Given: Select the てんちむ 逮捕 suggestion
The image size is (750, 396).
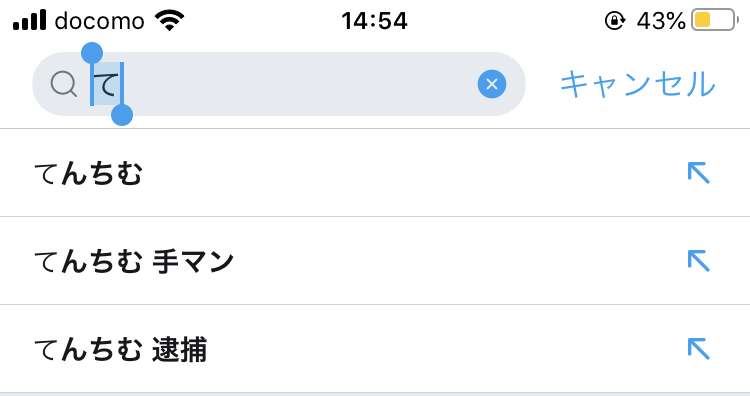Looking at the screenshot, I should 375,349.
